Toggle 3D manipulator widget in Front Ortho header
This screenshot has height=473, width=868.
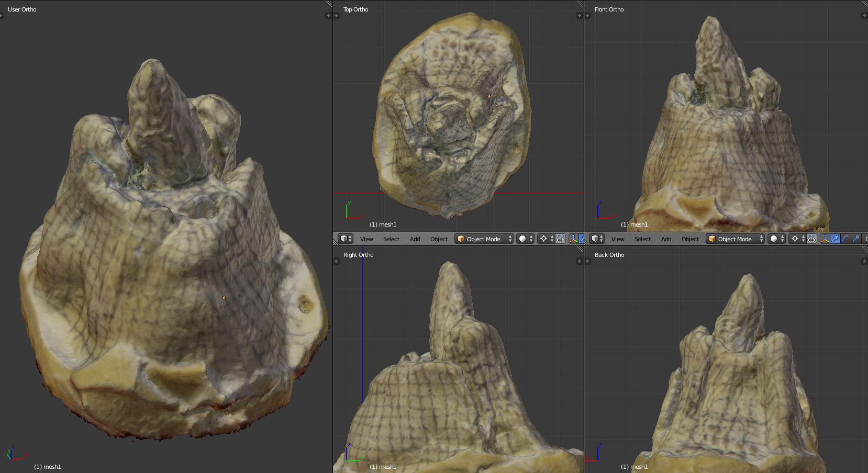click(825, 239)
